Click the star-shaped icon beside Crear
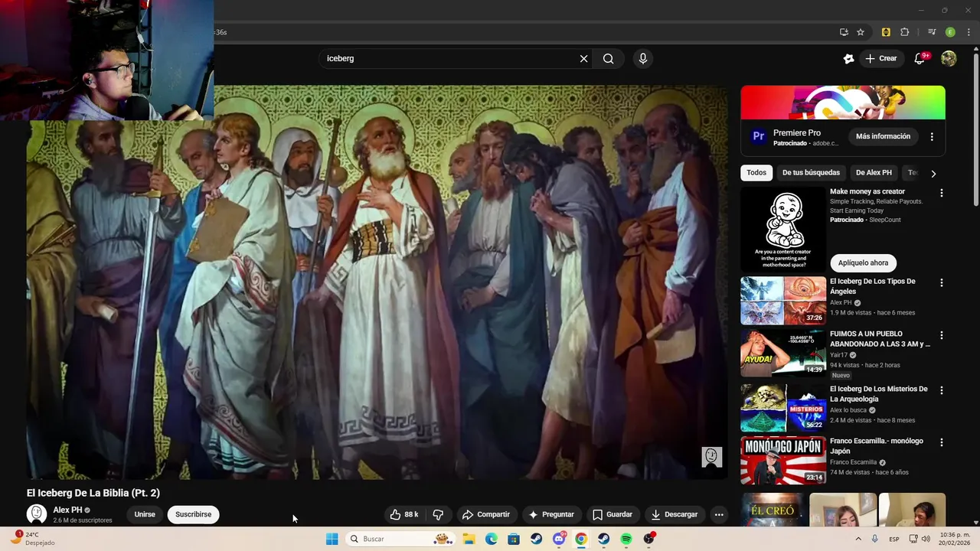The width and height of the screenshot is (980, 551). click(848, 58)
